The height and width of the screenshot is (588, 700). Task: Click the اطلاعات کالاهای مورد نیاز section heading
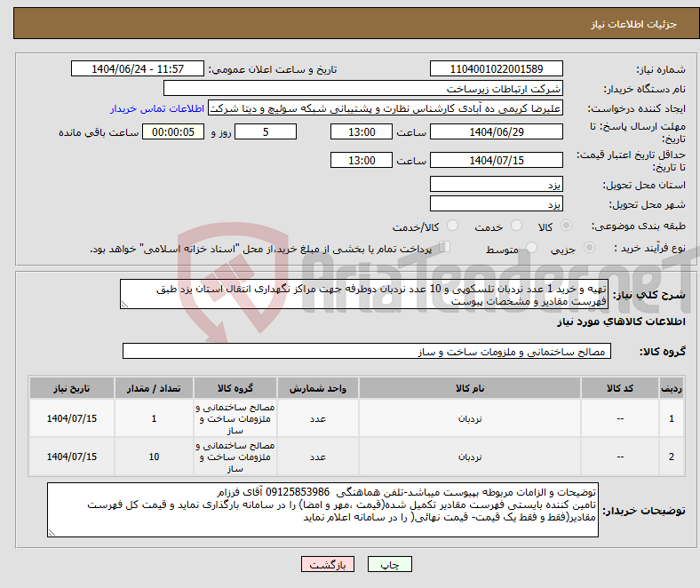click(x=621, y=322)
